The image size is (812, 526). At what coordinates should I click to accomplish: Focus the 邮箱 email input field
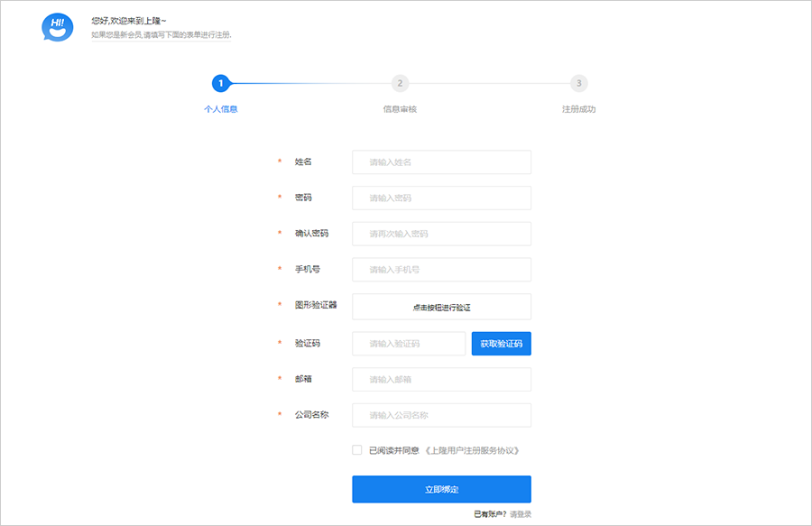pyautogui.click(x=441, y=380)
